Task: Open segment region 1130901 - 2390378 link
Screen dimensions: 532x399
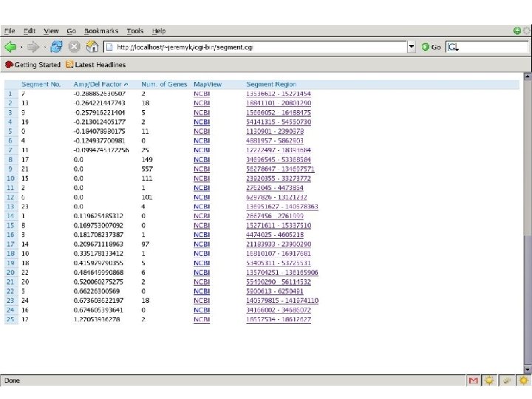Action: (275, 132)
